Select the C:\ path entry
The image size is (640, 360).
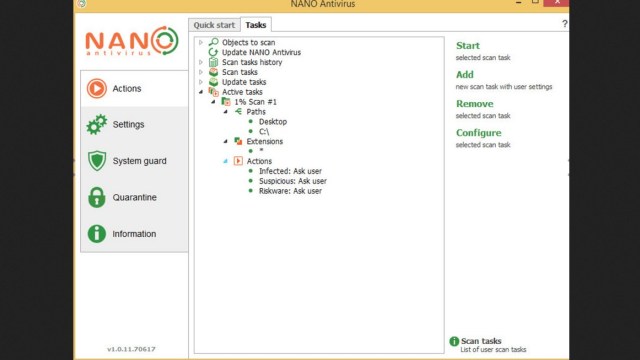pos(264,131)
